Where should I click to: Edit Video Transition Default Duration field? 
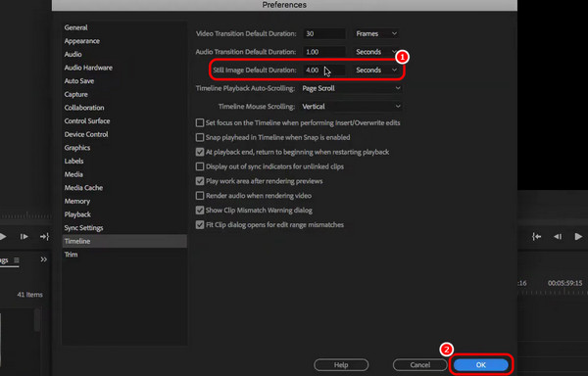click(x=324, y=33)
